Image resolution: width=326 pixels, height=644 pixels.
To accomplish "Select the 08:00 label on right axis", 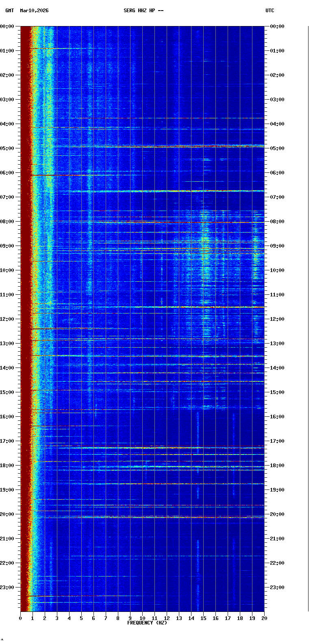I will click(277, 222).
